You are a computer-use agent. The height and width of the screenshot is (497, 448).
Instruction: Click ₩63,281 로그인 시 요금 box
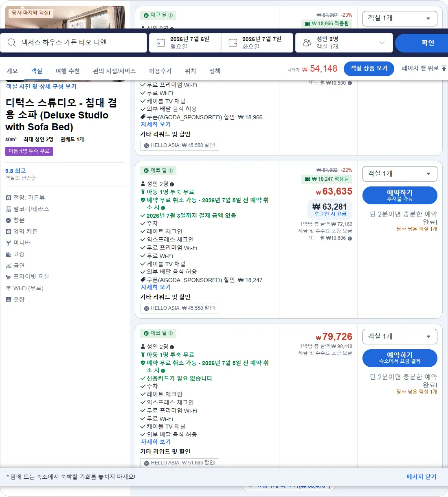[330, 210]
